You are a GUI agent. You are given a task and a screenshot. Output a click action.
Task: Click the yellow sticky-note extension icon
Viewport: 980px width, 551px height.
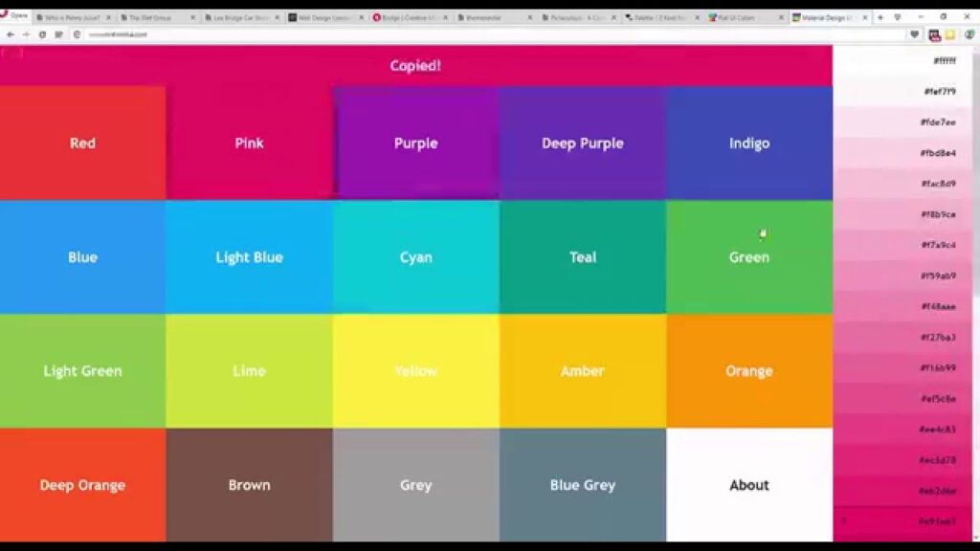[950, 33]
